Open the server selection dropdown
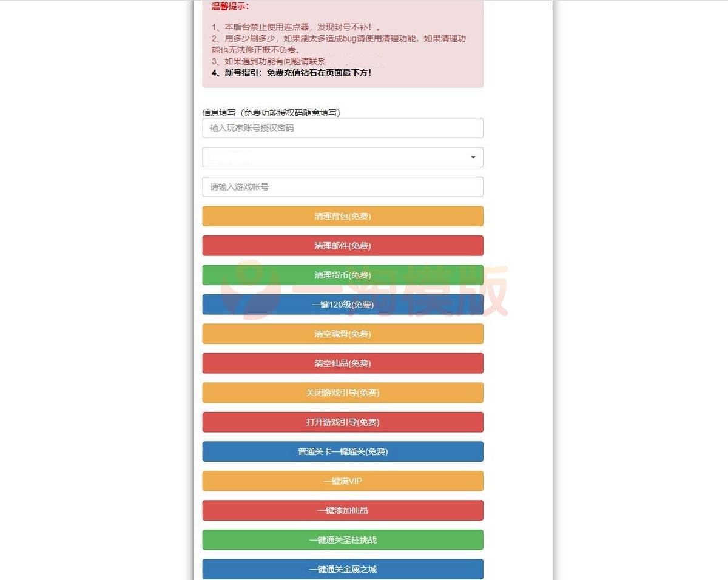Viewport: 728px width, 580px height. [343, 157]
